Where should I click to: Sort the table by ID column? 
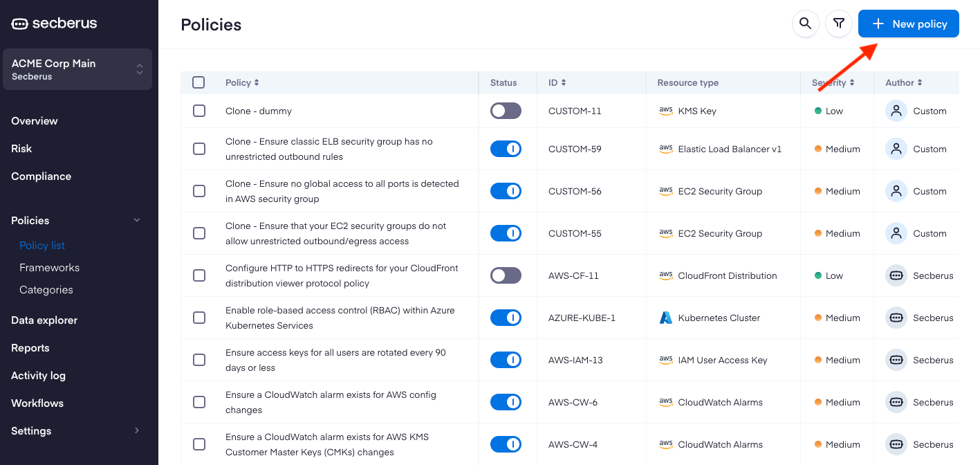(x=557, y=82)
